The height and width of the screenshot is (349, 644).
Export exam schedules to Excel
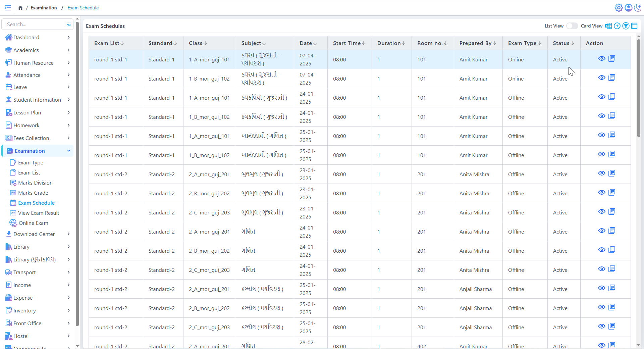608,26
